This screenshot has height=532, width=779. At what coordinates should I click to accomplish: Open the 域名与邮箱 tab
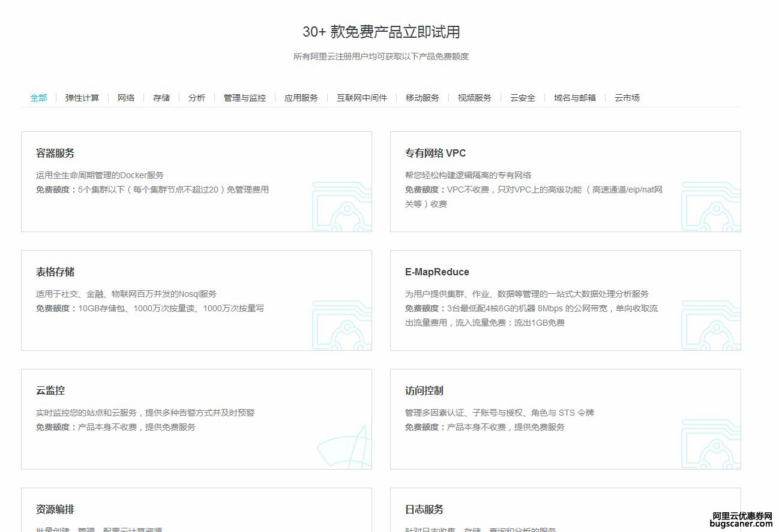point(575,98)
